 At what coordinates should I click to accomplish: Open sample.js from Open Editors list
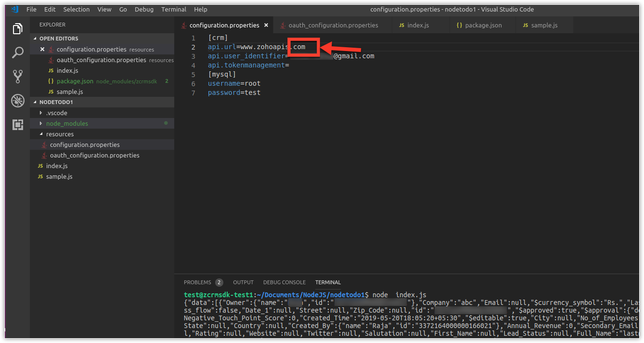click(x=102, y=92)
